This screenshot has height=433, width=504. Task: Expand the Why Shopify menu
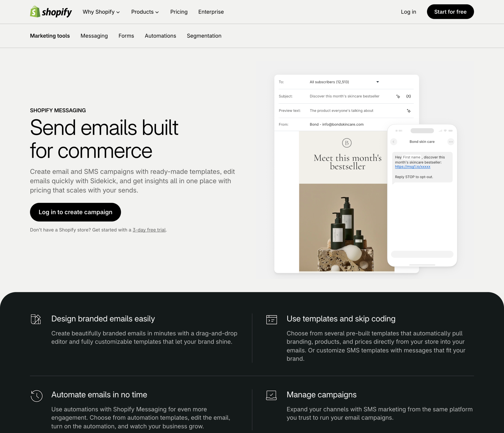101,12
